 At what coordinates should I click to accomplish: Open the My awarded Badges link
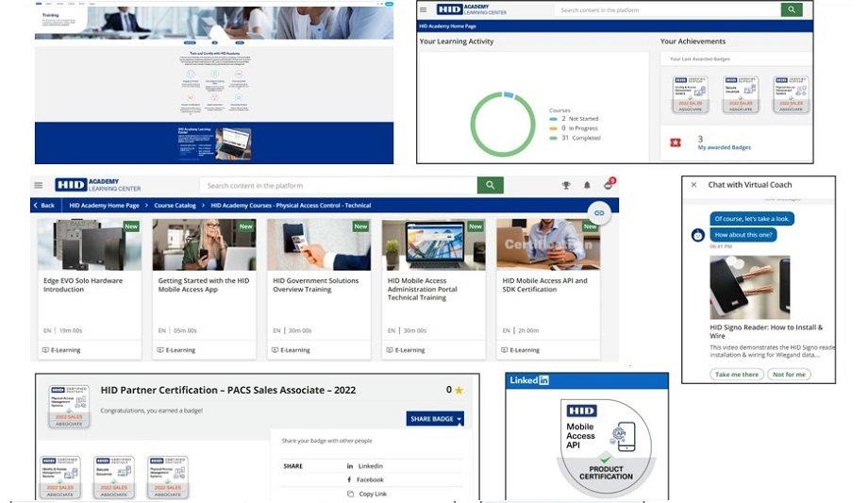723,148
